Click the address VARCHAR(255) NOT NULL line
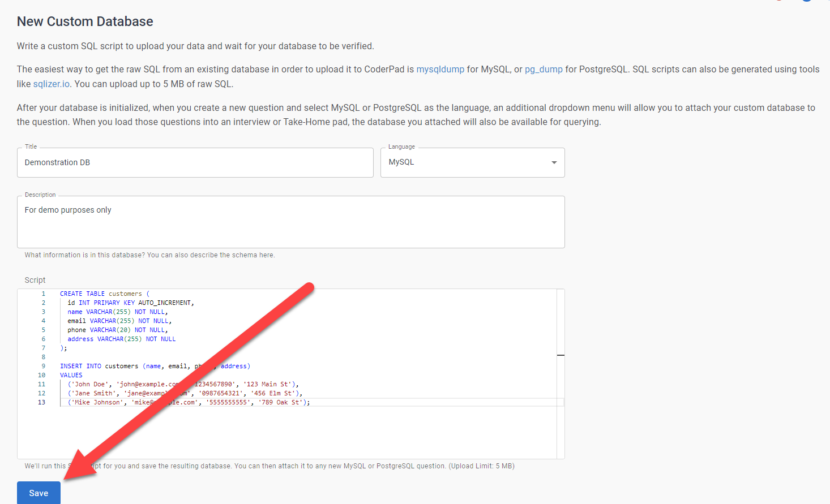Screen dimensions: 830x504 tap(121, 339)
